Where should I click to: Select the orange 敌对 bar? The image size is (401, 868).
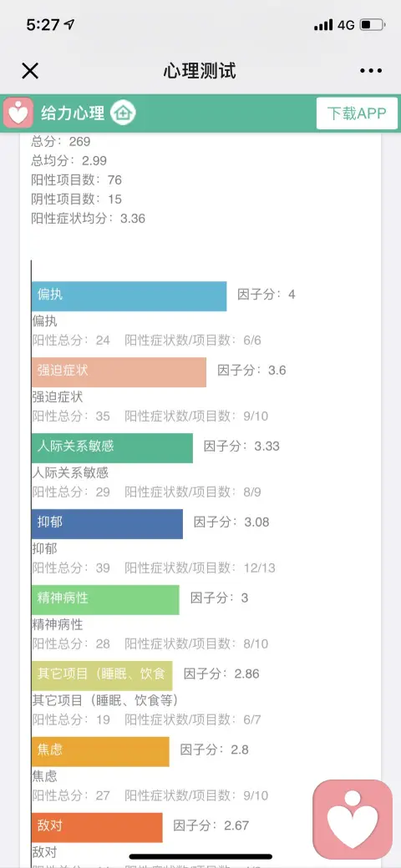97,827
